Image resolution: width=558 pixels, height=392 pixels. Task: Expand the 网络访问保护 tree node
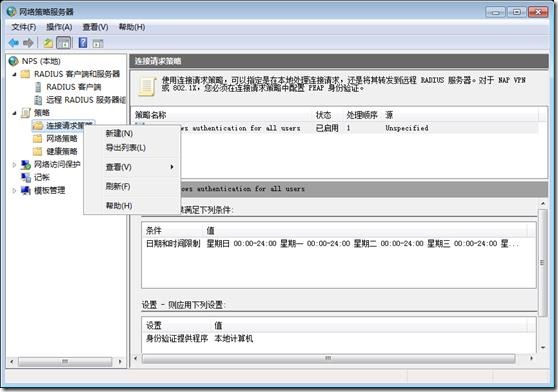[x=14, y=164]
